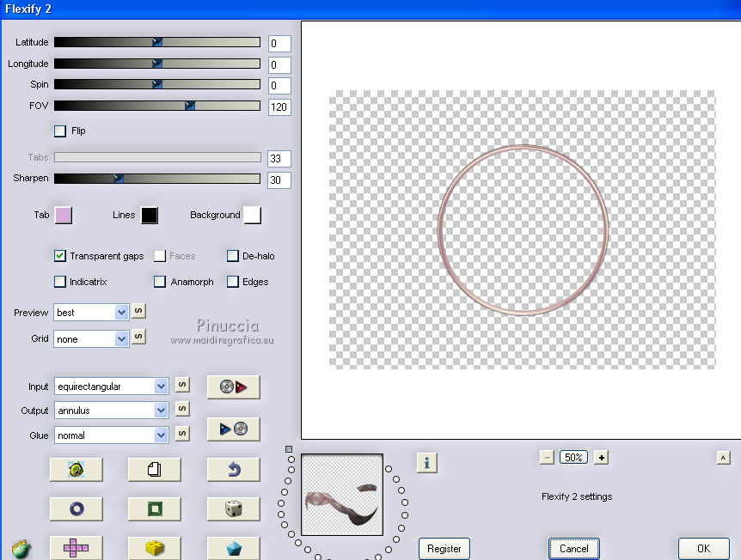This screenshot has width=741, height=560.
Task: Click the Longitude value field
Action: (279, 64)
